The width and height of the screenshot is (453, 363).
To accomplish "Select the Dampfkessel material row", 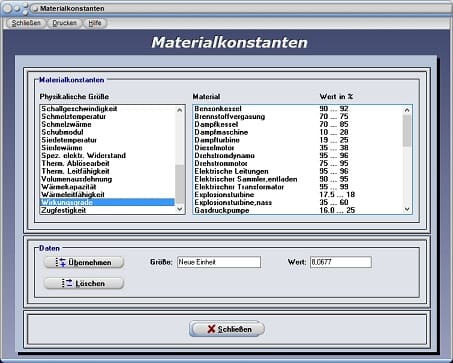I will tap(298, 124).
